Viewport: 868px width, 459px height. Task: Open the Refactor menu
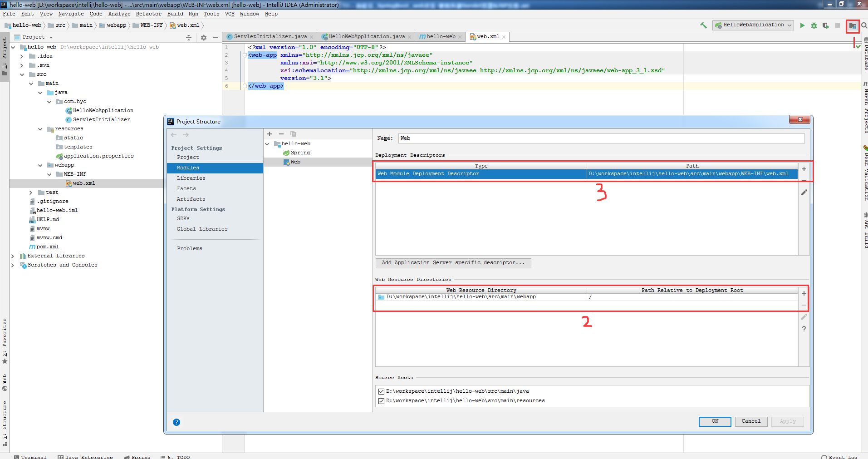pos(148,14)
